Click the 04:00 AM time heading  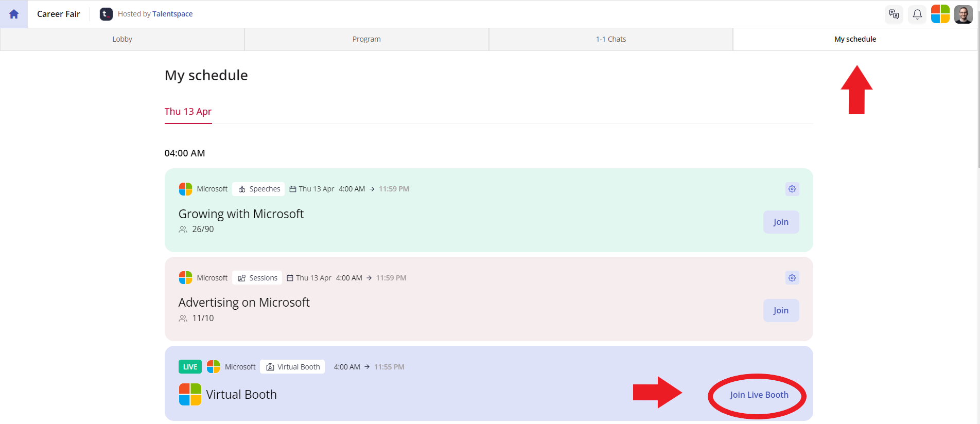coord(185,153)
